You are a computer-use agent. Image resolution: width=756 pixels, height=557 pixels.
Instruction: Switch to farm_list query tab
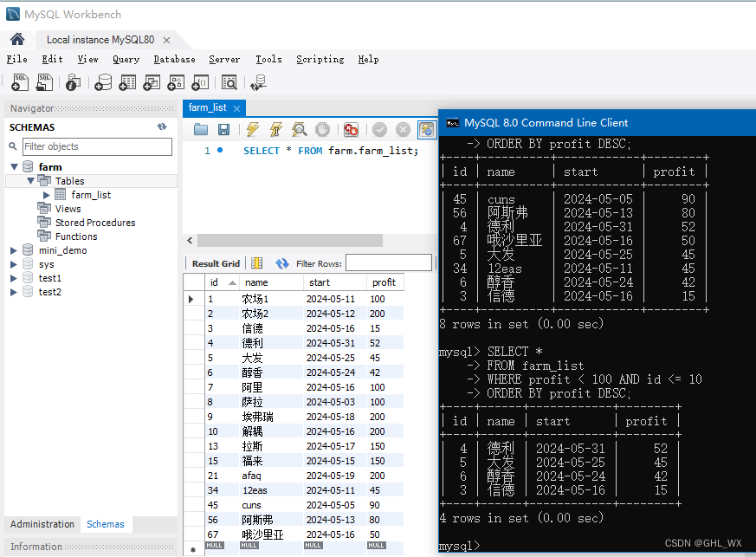point(207,107)
